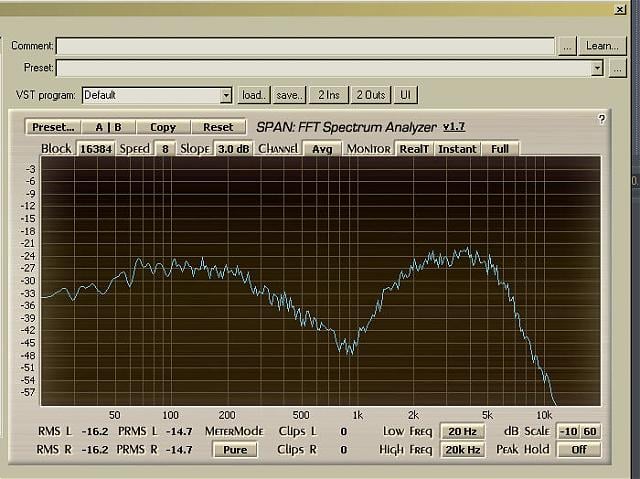Image resolution: width=640 pixels, height=479 pixels.
Task: Select the RealT monitor mode
Action: click(x=414, y=149)
